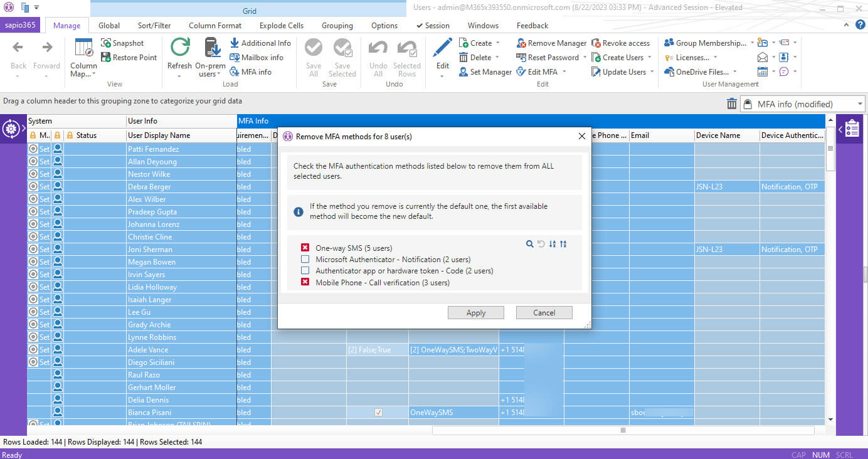
Task: Switch to the Sort/Filter tab
Action: [154, 26]
